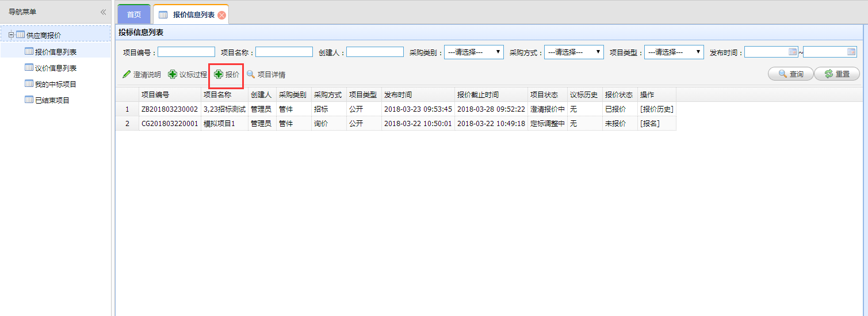Collapse the 供应商报价 tree node
868x316 pixels.
11,35
